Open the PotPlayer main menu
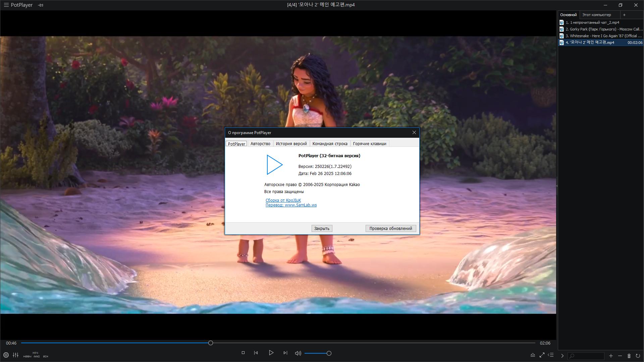The width and height of the screenshot is (644, 362). coord(18,5)
